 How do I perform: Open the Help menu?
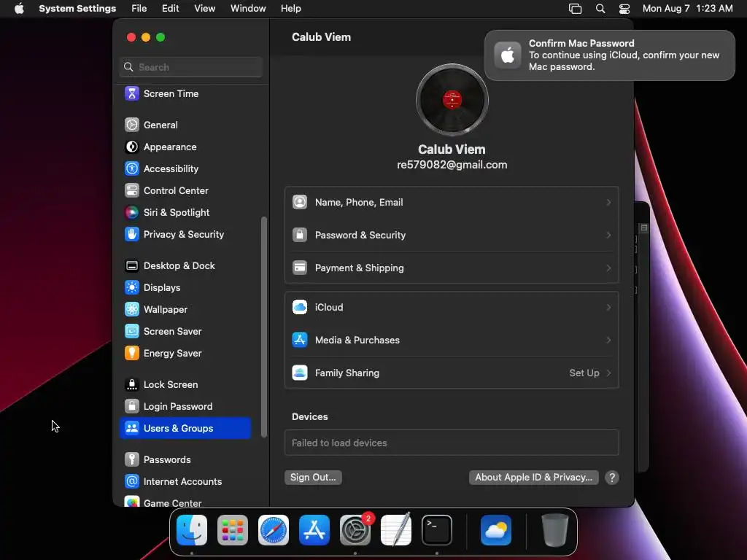(x=290, y=9)
